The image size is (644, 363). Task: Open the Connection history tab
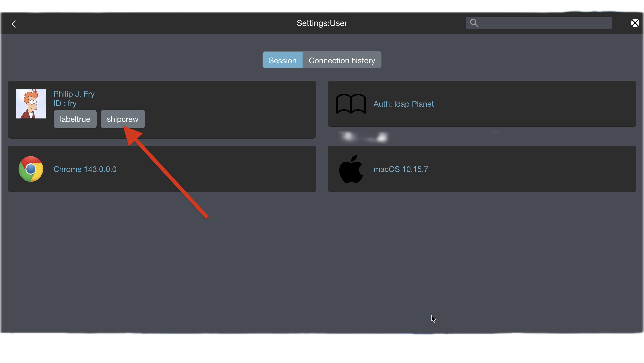(x=342, y=60)
